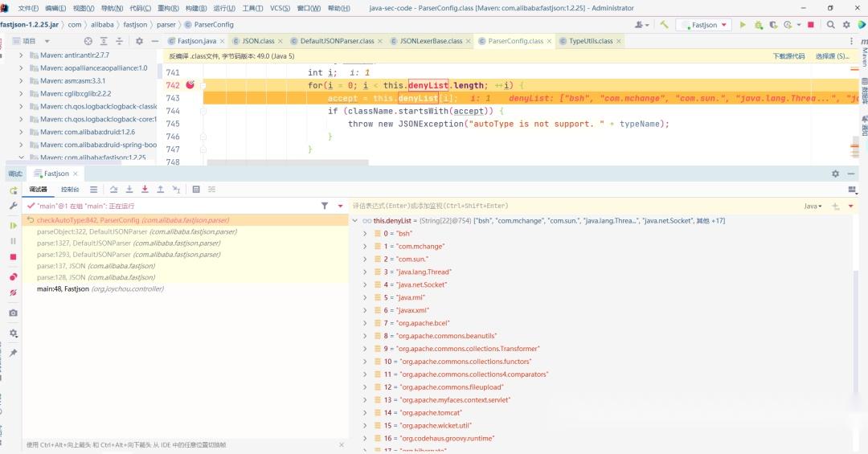
Task: Open IDE settings gear in top toolbar
Action: coord(846,25)
